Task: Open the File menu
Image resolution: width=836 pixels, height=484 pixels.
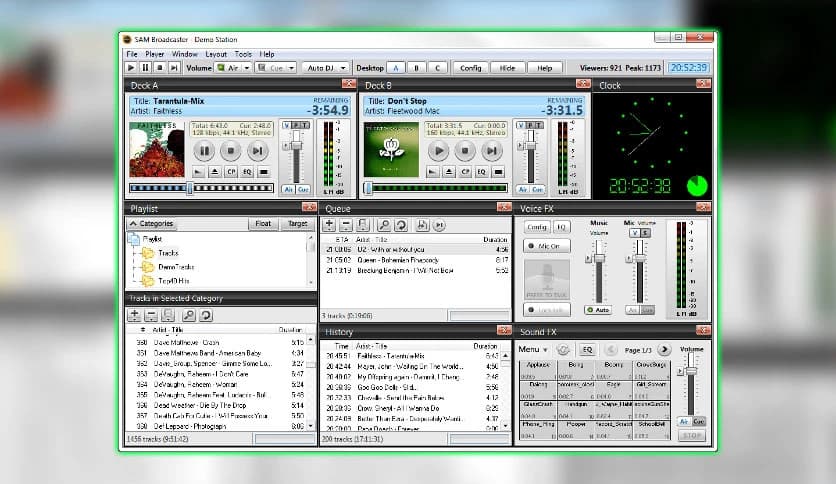Action: pos(132,54)
